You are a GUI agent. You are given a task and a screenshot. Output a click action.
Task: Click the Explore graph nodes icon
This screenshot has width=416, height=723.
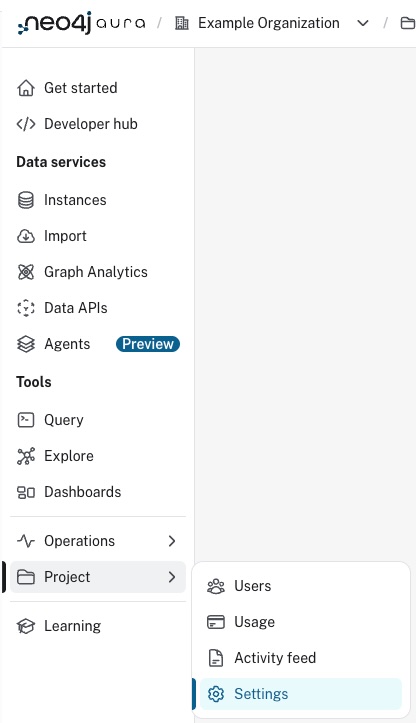coord(26,456)
